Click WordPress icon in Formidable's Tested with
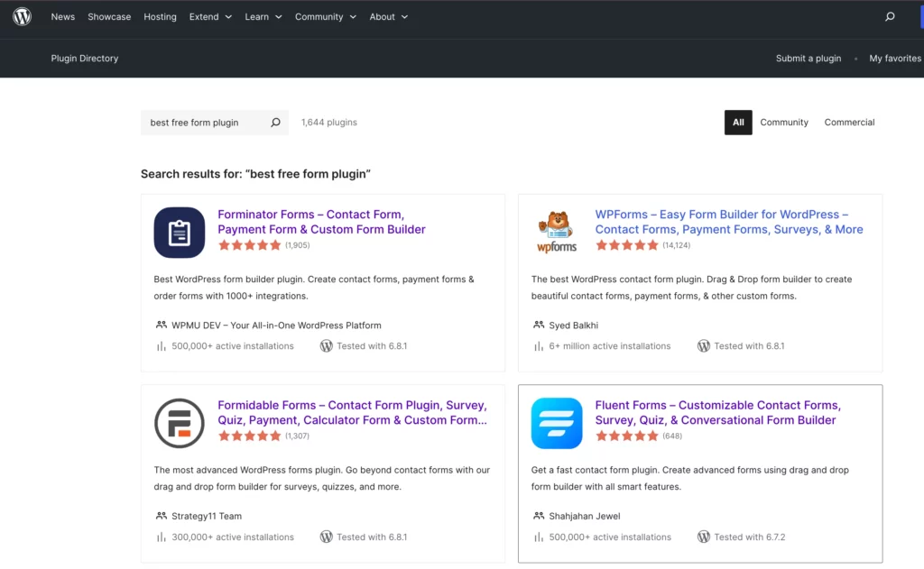 pos(326,537)
